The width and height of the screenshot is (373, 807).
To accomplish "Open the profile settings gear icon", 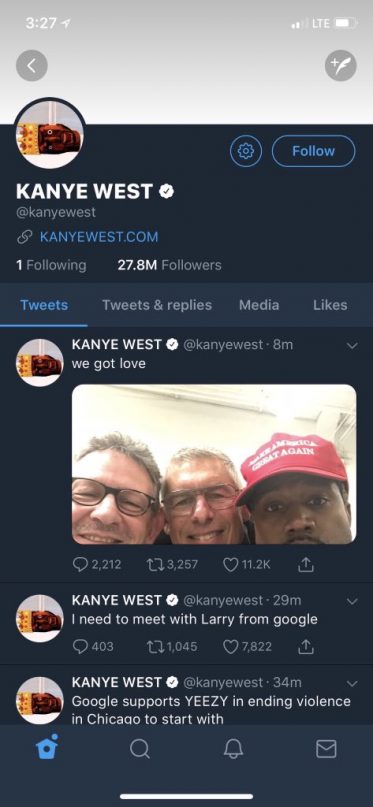I will (246, 151).
